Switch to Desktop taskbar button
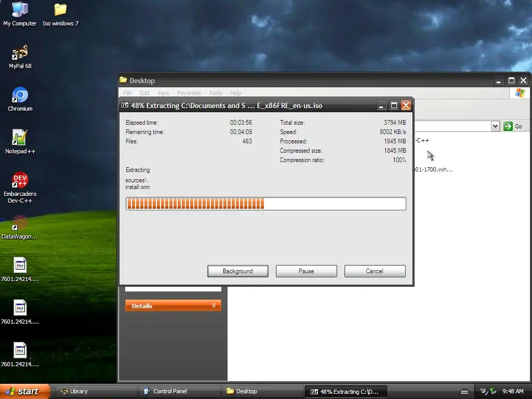The height and width of the screenshot is (399, 532). [x=262, y=391]
